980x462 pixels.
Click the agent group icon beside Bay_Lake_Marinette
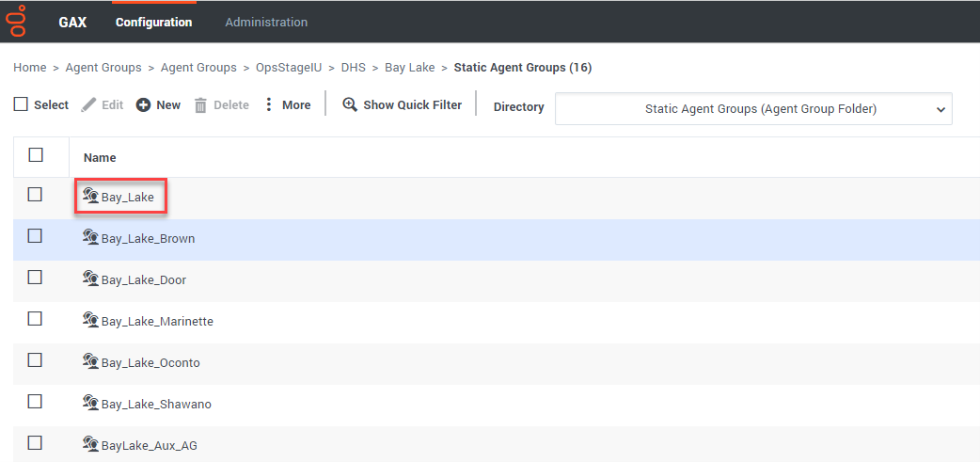point(90,321)
